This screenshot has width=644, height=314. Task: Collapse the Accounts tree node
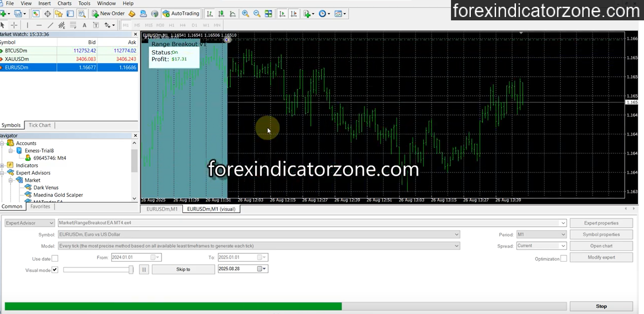pos(2,143)
